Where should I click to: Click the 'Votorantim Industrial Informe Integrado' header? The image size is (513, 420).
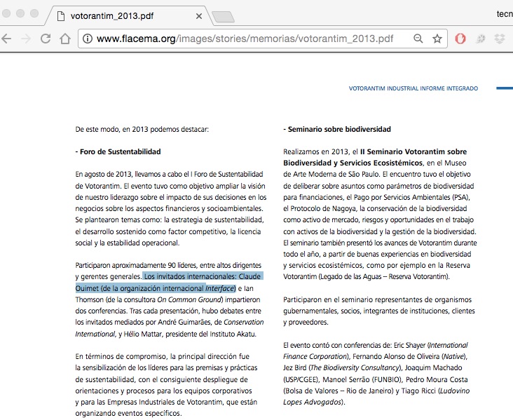(413, 88)
